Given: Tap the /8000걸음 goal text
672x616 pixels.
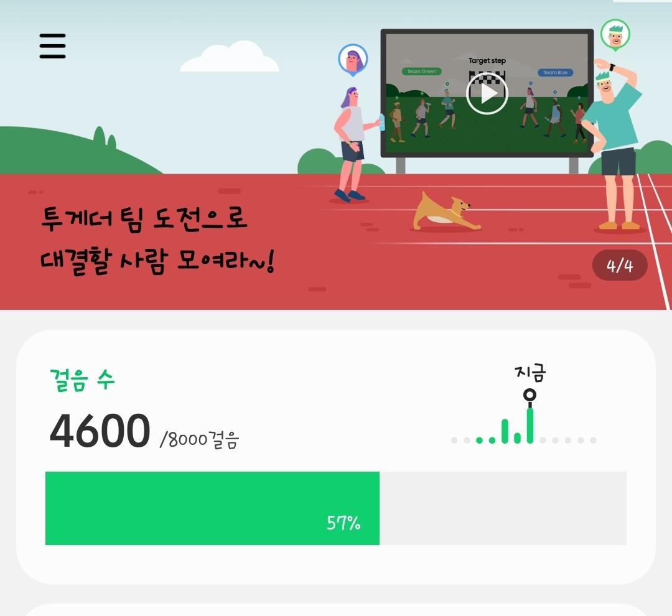Looking at the screenshot, I should pos(199,439).
